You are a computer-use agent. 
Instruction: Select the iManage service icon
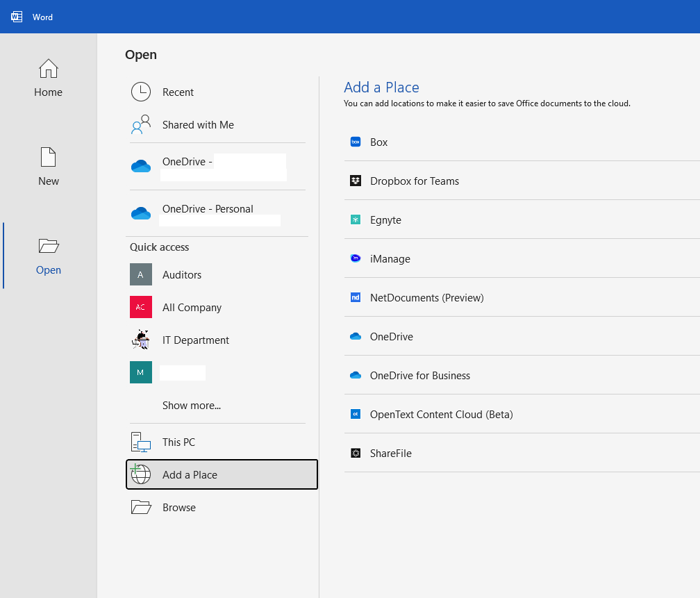click(x=356, y=258)
